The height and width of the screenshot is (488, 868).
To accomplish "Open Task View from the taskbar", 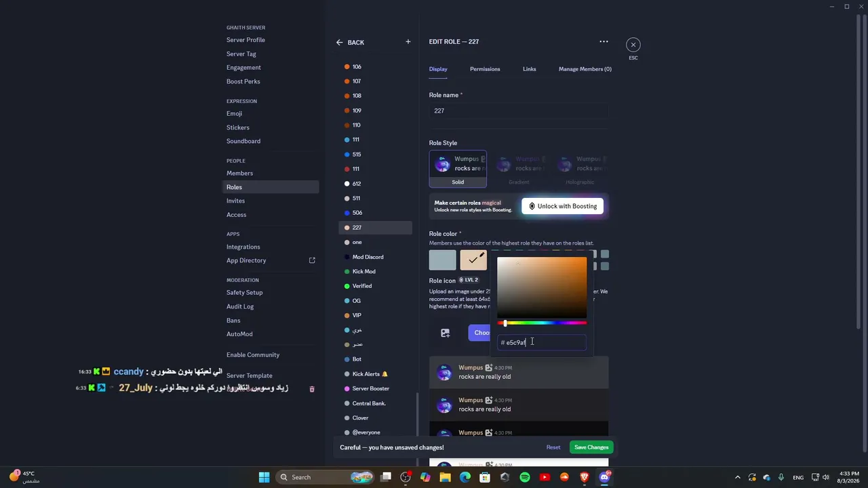I will point(386,477).
